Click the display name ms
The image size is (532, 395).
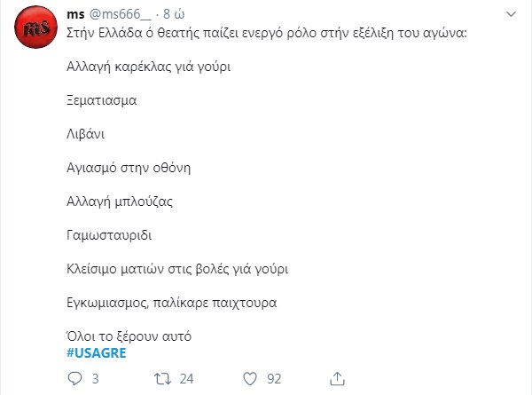pos(75,14)
